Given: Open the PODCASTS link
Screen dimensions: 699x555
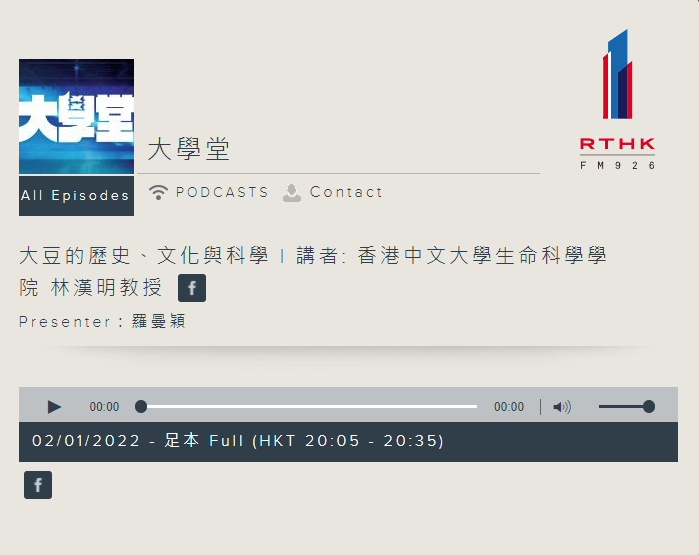Looking at the screenshot, I should [x=222, y=192].
